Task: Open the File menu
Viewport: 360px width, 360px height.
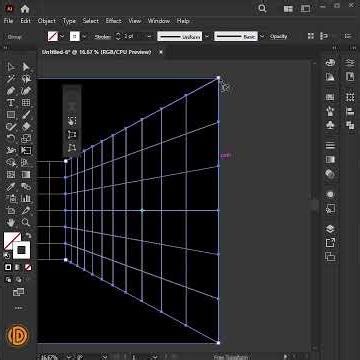Action: tap(8, 21)
